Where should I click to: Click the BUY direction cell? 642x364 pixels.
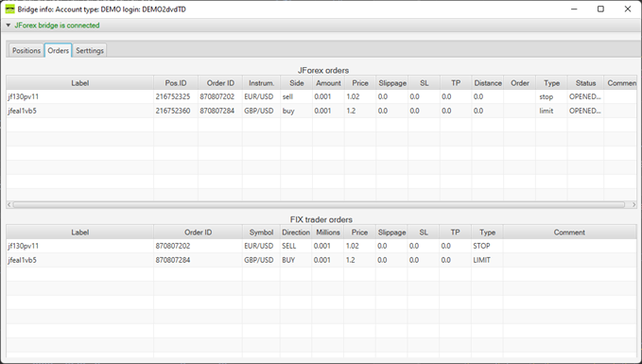click(x=288, y=260)
